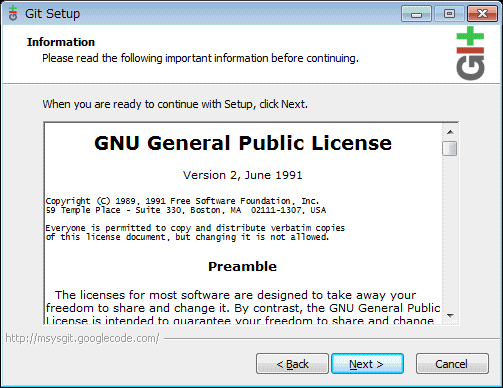This screenshot has height=388, width=503.
Task: Click 'When you are ready to continue' text
Action: [x=175, y=104]
